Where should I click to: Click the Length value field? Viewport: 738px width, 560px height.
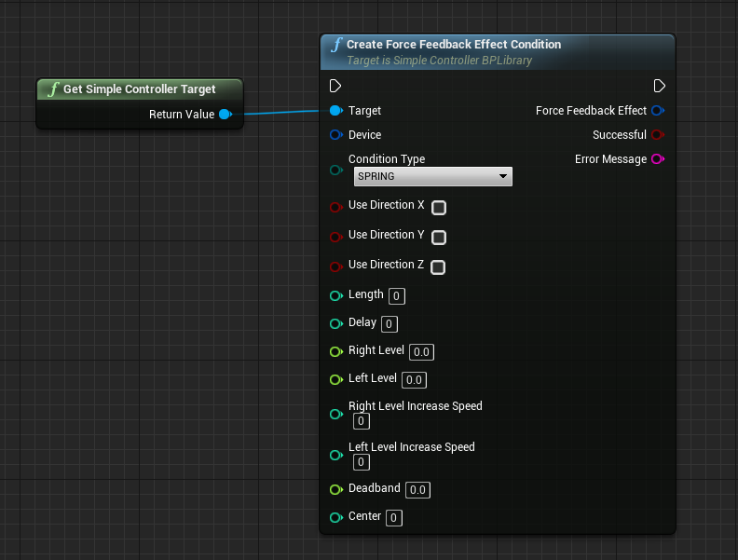(396, 296)
